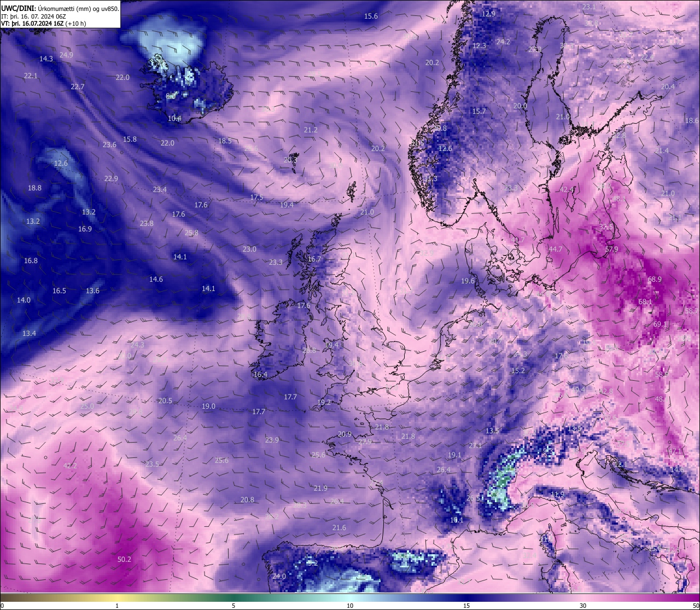Click the 20.0 value over Sweden
The image size is (700, 610).
click(x=520, y=106)
